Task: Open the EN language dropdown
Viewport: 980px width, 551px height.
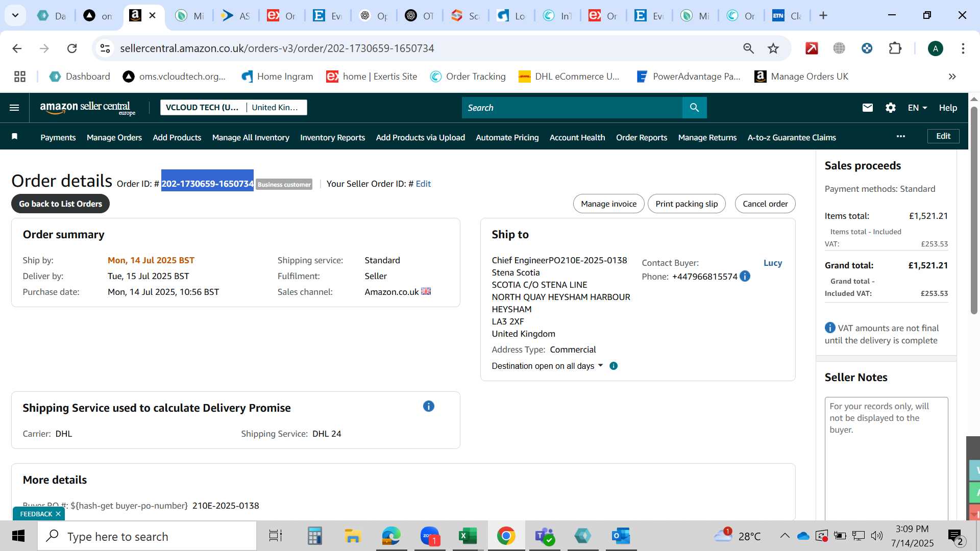Action: point(917,108)
